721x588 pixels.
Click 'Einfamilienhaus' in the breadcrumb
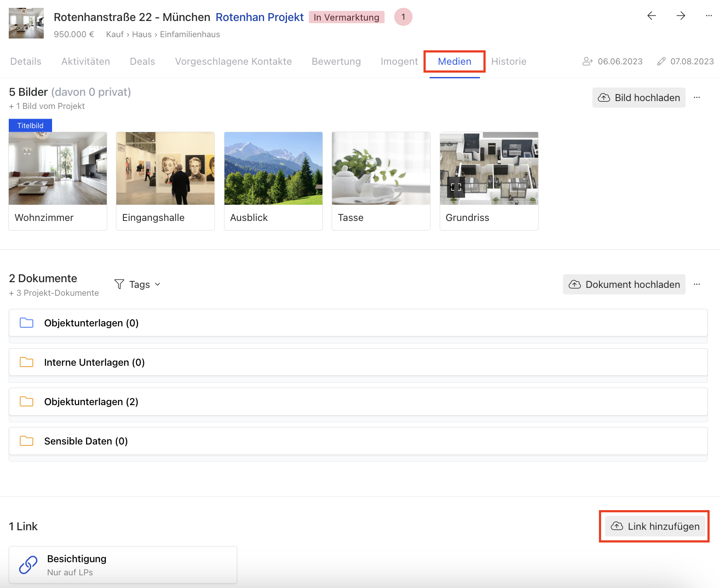(x=190, y=35)
